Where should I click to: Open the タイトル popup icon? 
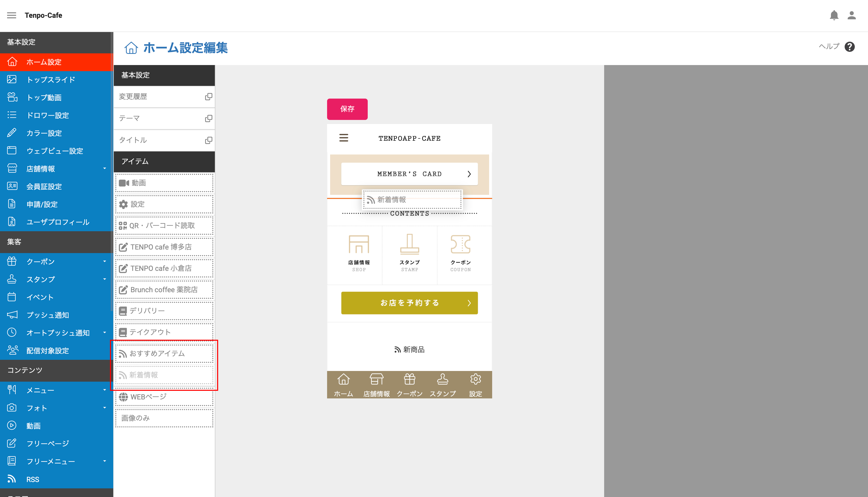coord(208,140)
